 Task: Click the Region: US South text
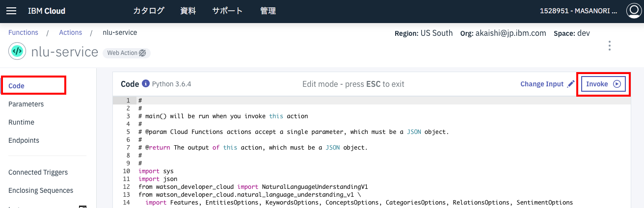pos(424,33)
